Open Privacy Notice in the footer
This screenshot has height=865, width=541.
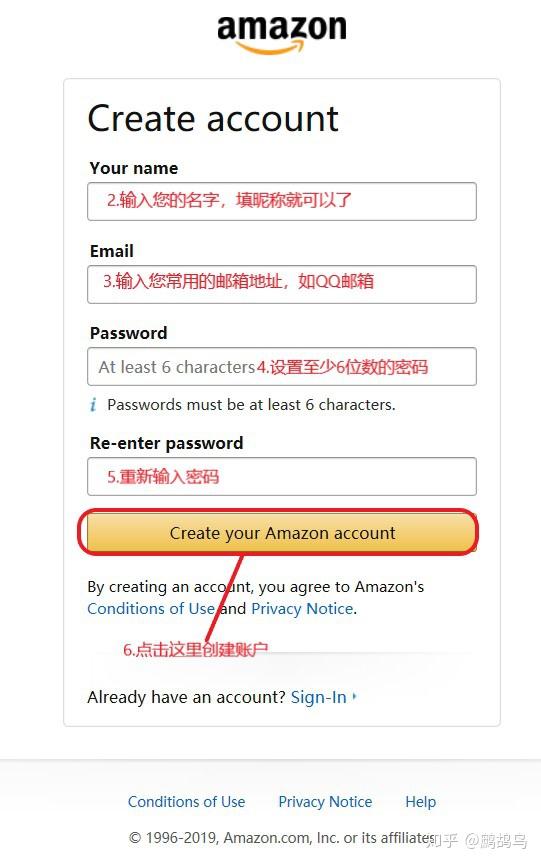point(325,802)
